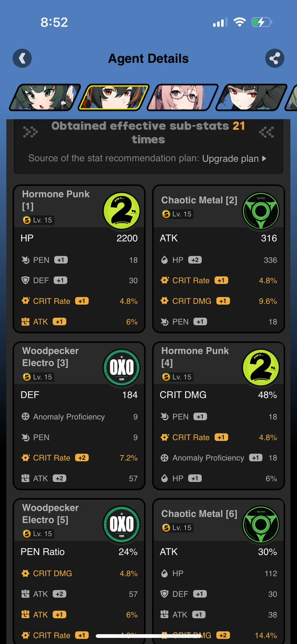
Task: Select the highlighted orange-streak agent portrait
Action: [114, 97]
